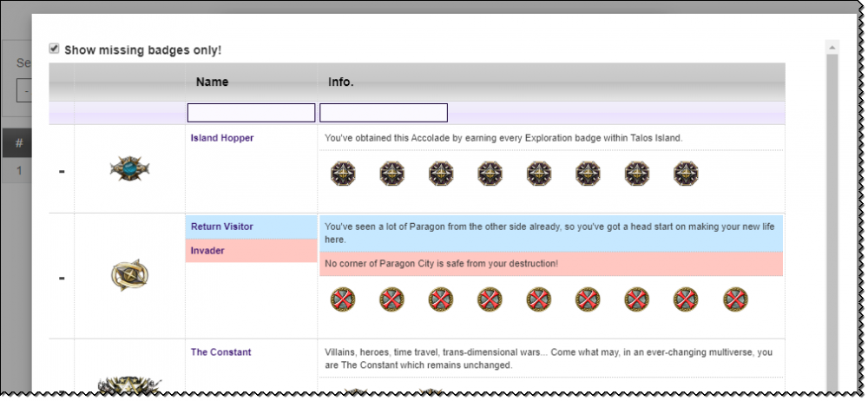Collapse the Return Visitor row with minus sign
This screenshot has width=868, height=401.
click(62, 278)
